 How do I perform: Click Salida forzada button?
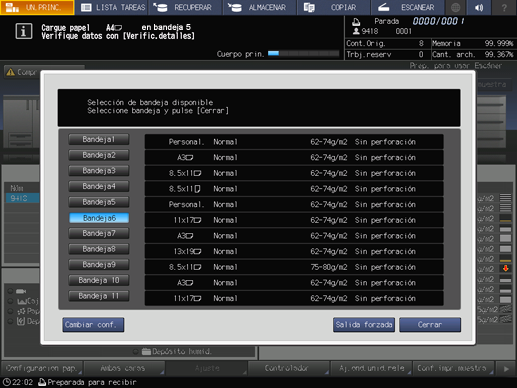[x=364, y=325]
